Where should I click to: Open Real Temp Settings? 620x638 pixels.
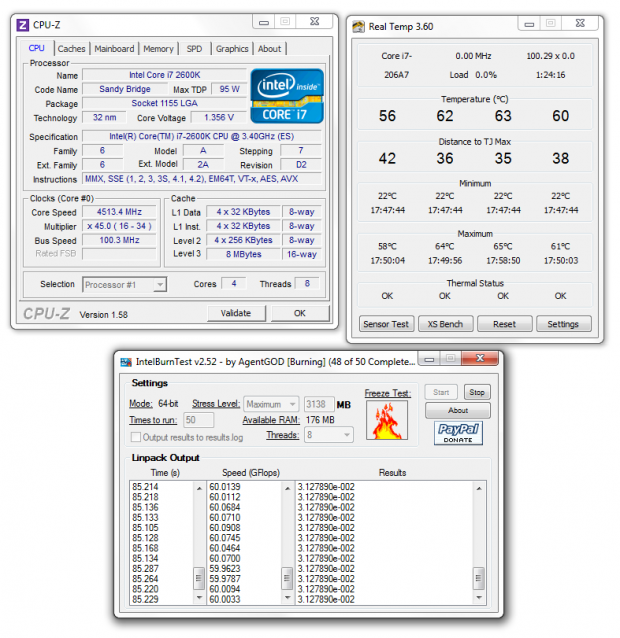point(563,324)
